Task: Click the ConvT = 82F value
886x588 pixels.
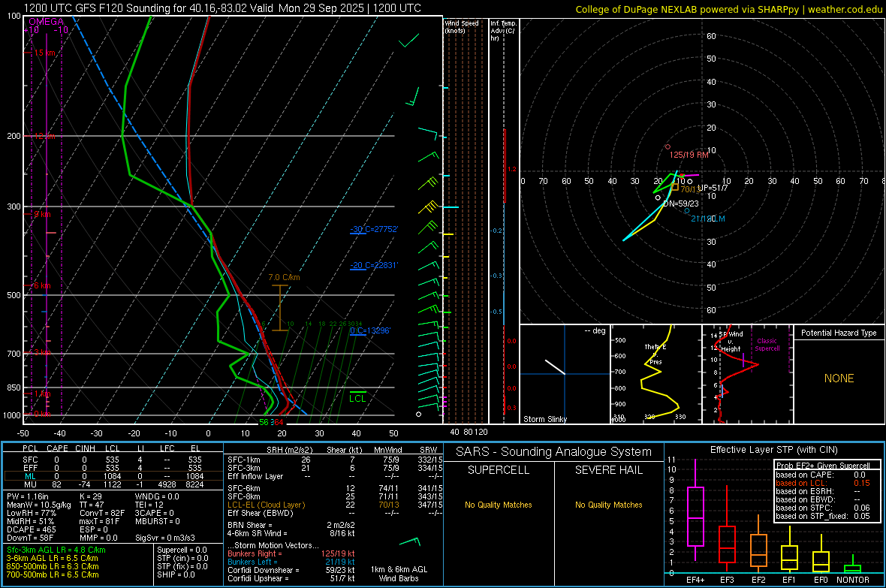Action: [102, 513]
